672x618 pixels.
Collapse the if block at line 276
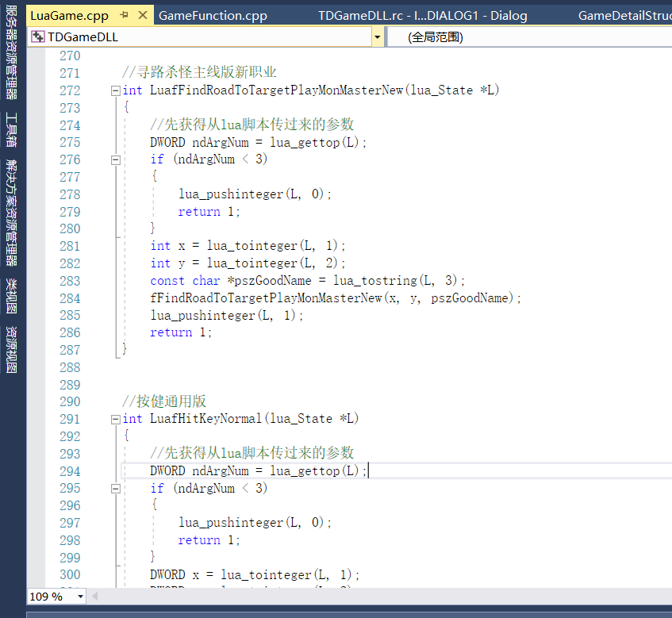click(116, 159)
